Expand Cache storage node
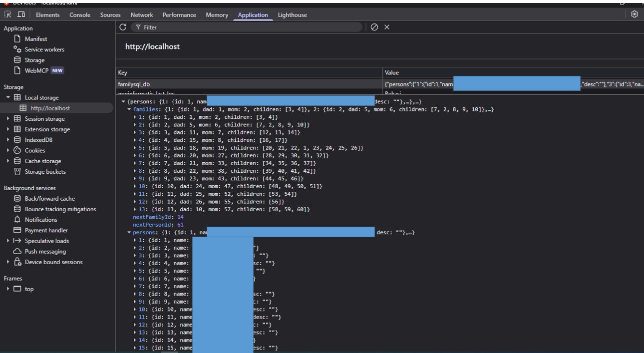This screenshot has width=644, height=353. click(x=8, y=161)
